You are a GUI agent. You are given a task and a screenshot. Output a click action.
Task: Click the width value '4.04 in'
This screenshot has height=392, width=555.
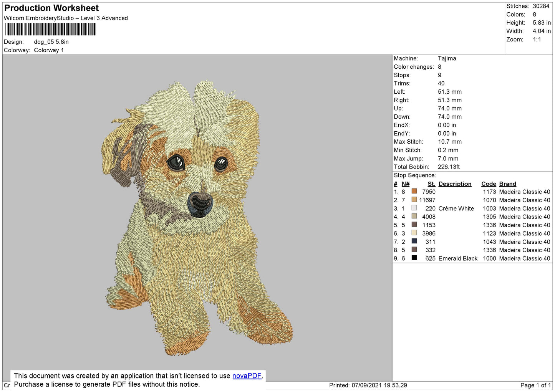pos(542,31)
